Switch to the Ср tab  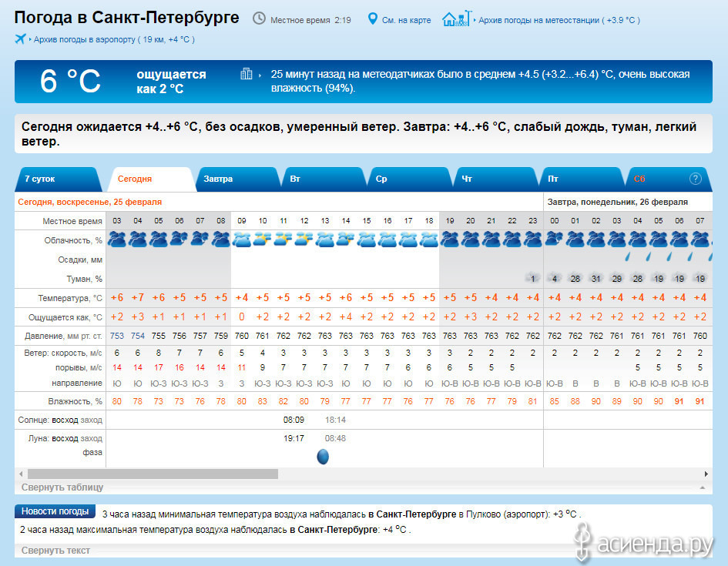[409, 179]
